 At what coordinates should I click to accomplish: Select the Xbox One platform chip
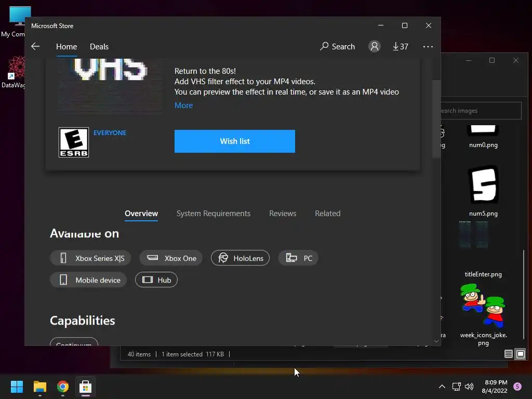[171, 258]
